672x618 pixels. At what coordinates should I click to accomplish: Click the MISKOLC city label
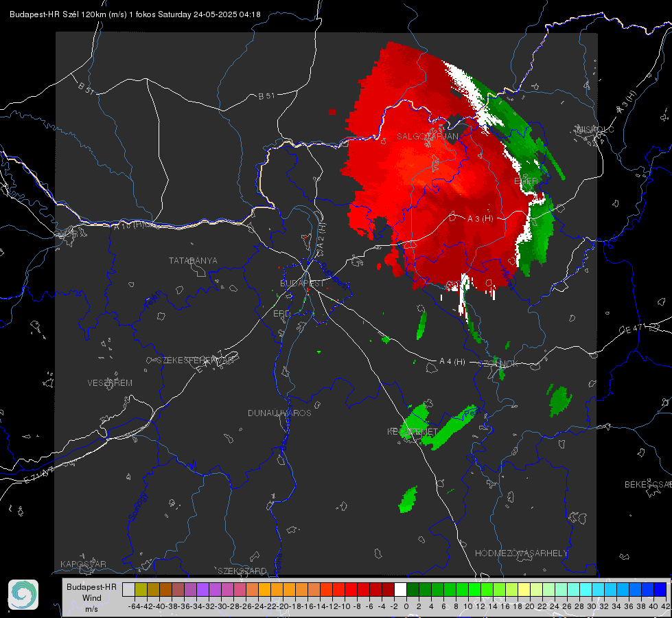pyautogui.click(x=595, y=129)
